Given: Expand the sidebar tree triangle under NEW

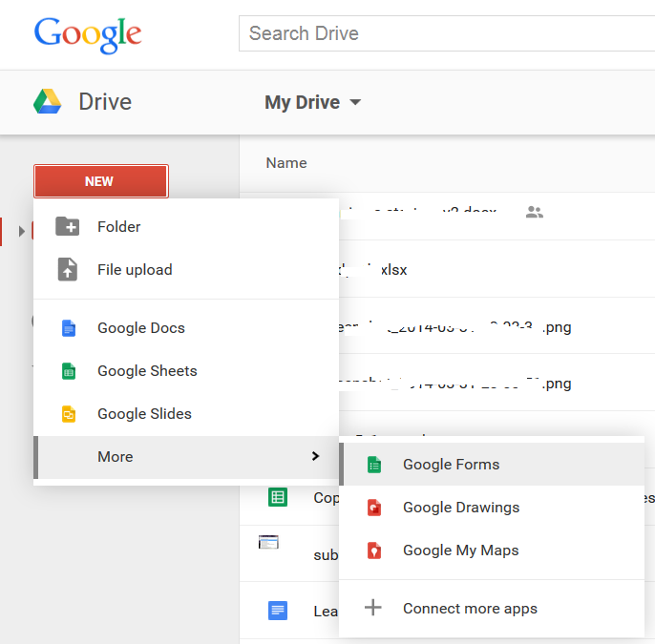Looking at the screenshot, I should (x=22, y=231).
